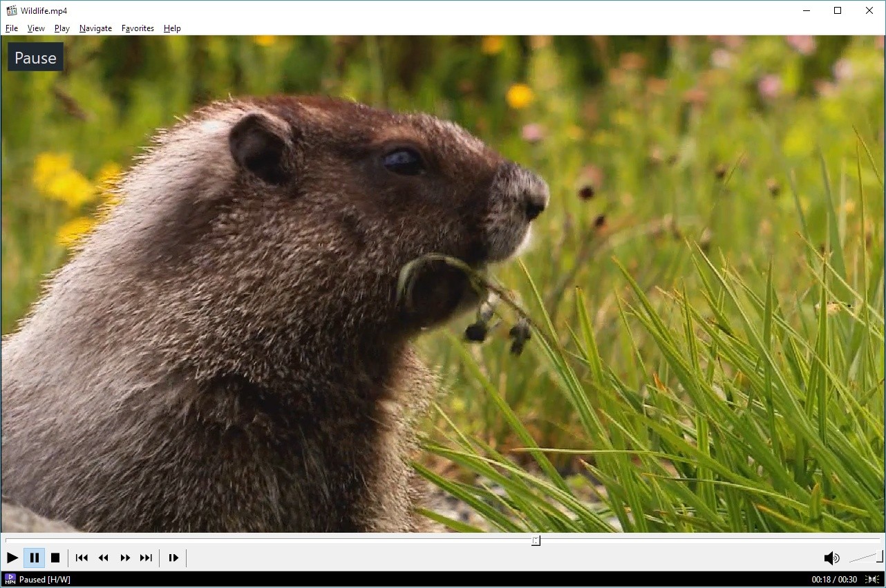Open the View menu

pyautogui.click(x=36, y=28)
